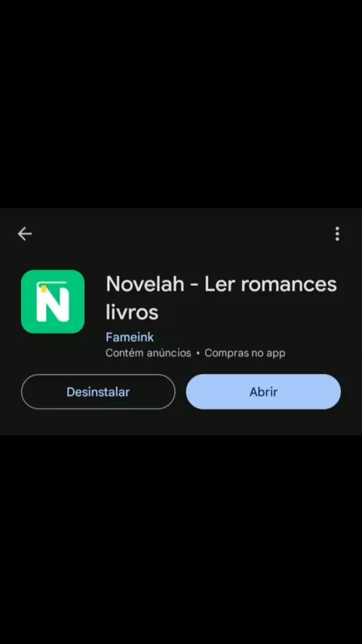Tap the green Novelah app icon
362x644 pixels.
click(53, 302)
